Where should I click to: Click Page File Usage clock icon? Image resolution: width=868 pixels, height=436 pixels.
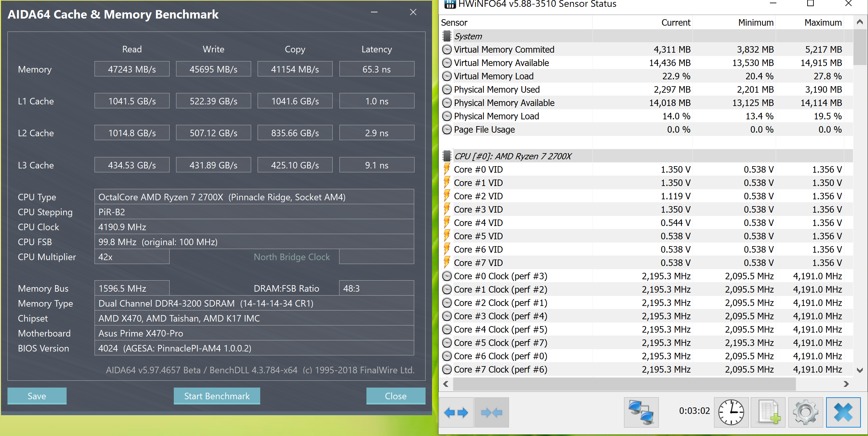447,129
